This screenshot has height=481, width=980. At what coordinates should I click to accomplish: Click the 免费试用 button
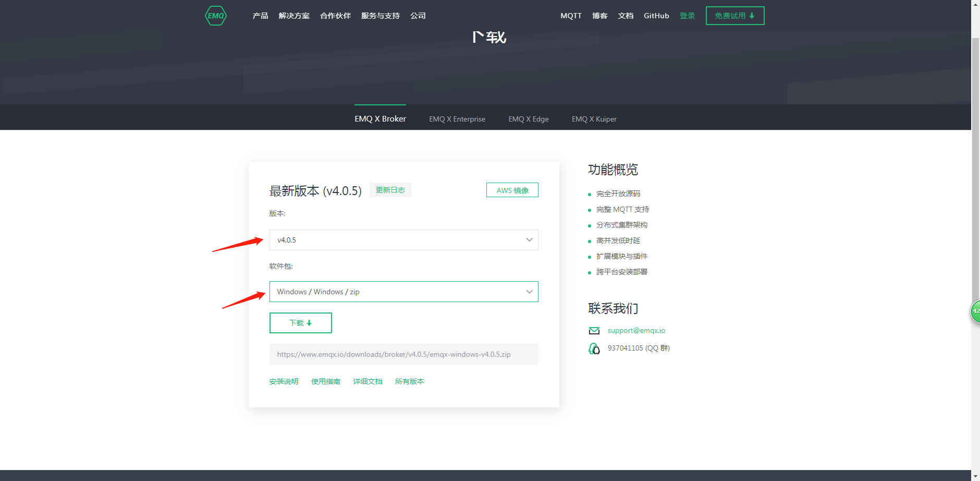735,16
